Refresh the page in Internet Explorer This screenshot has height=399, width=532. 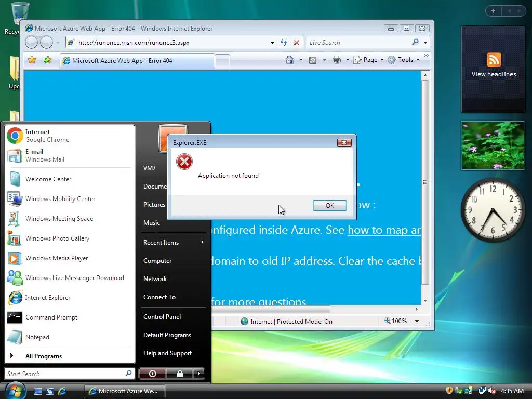click(x=283, y=43)
